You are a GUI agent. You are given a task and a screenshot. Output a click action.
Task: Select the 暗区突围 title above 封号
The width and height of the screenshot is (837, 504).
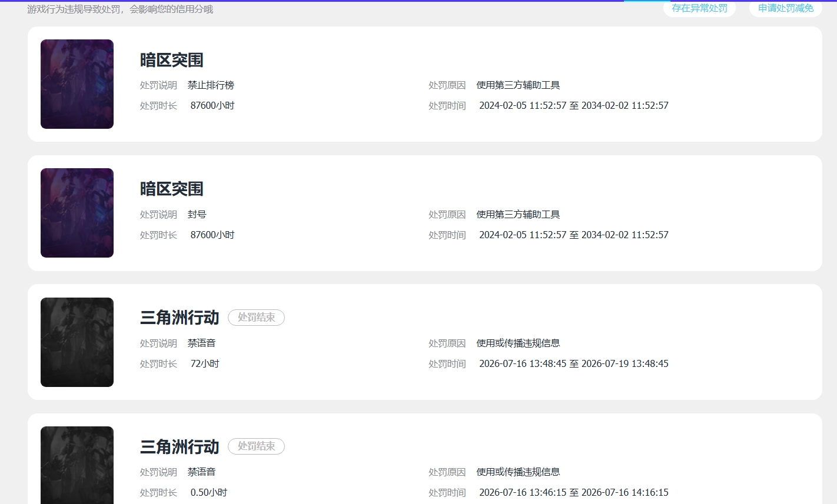(172, 189)
